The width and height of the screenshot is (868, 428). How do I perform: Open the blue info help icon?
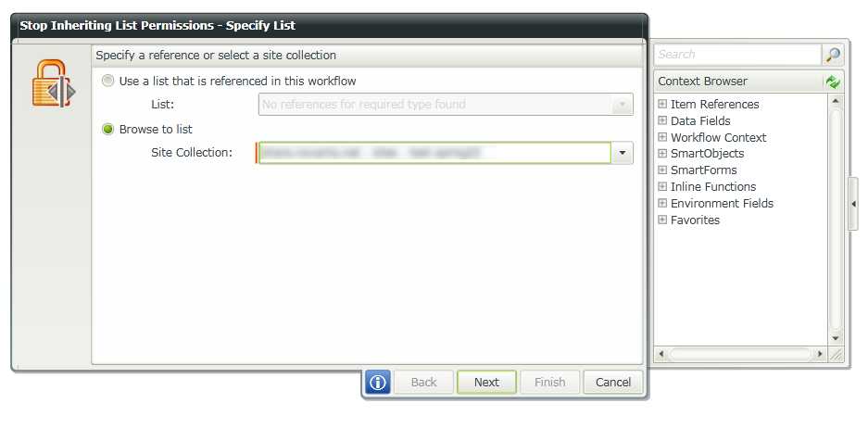pos(378,382)
